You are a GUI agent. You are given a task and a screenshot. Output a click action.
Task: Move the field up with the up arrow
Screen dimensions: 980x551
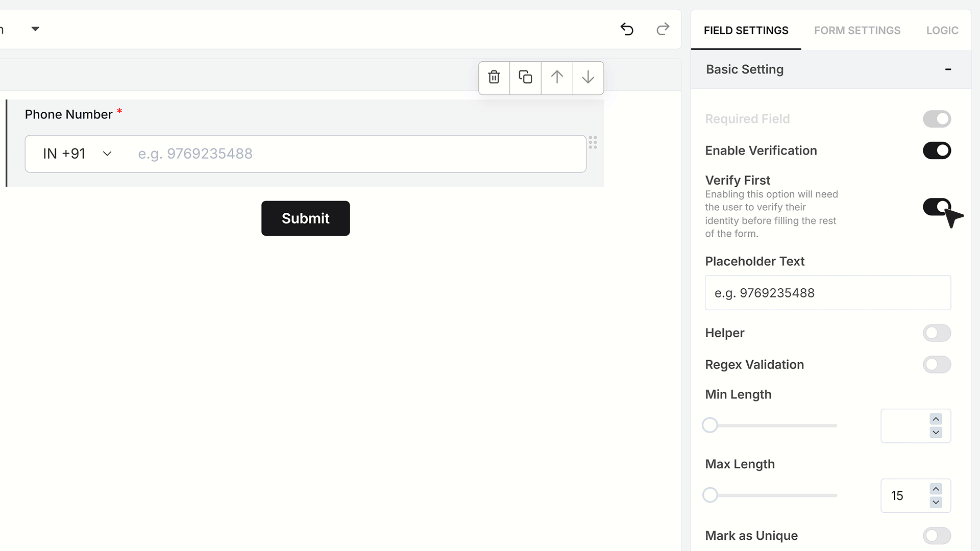click(557, 78)
